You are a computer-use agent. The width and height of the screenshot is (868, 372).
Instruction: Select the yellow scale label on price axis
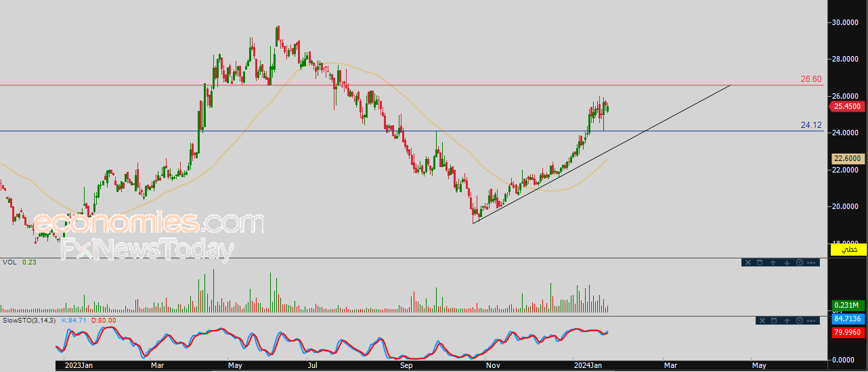848,250
